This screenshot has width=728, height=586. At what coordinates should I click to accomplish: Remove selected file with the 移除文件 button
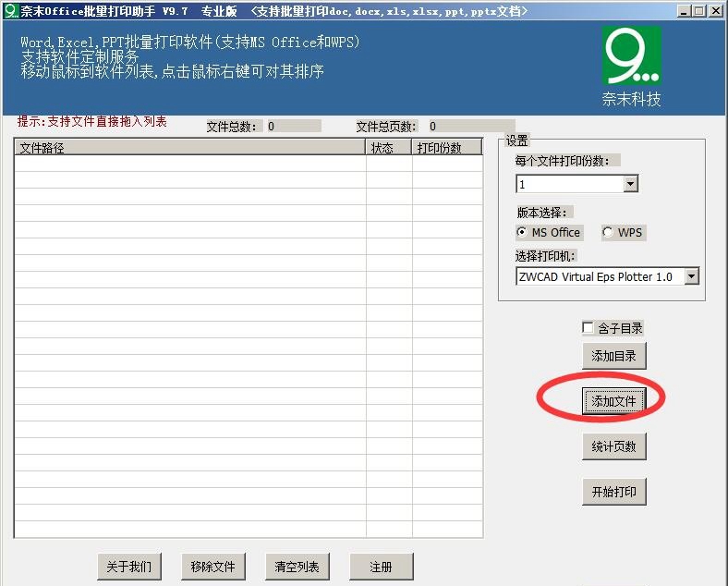pyautogui.click(x=213, y=567)
